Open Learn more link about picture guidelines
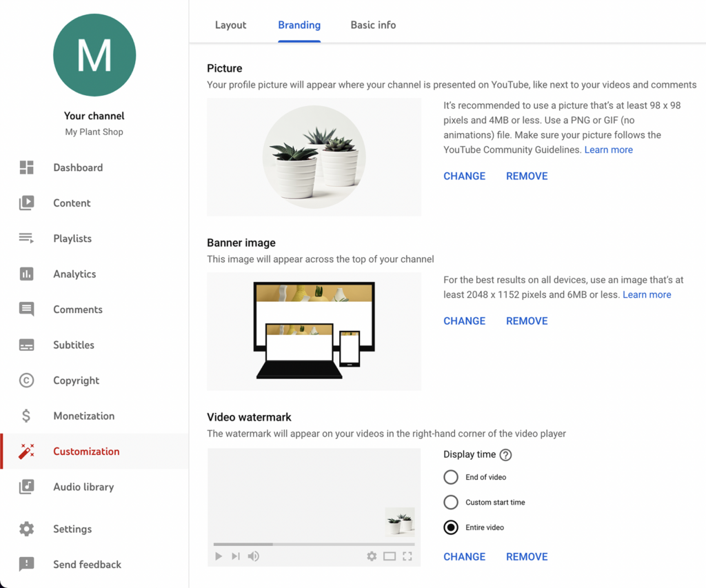This screenshot has width=706, height=588. 609,150
